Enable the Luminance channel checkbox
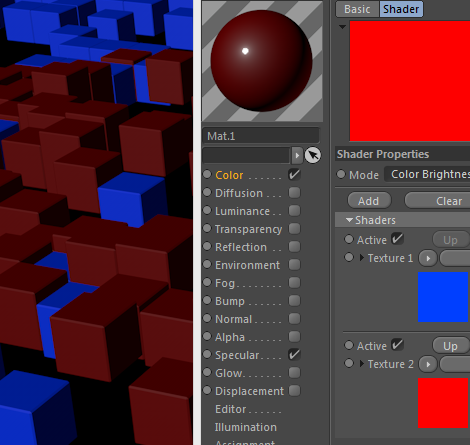Screen dimensions: 470x445 294,211
